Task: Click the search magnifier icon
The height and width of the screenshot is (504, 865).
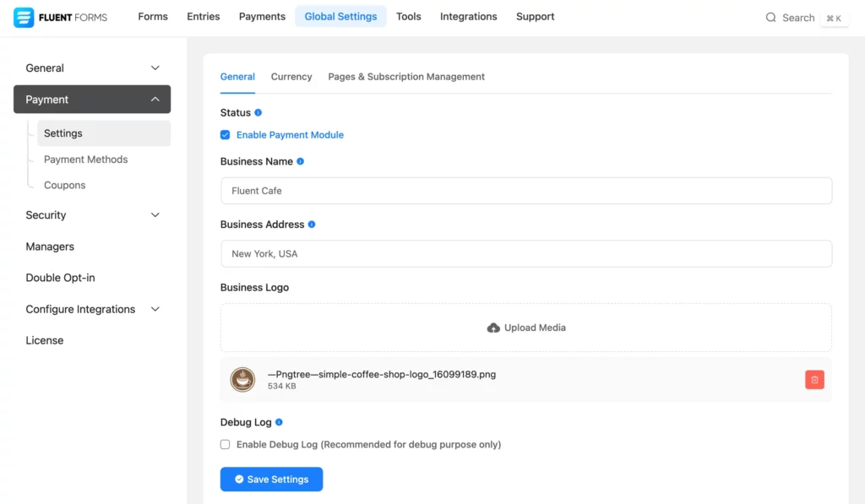Action: 770,18
